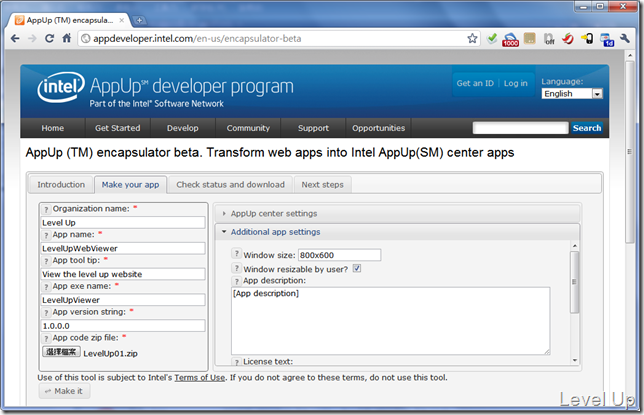Click the green checkmark extension icon
This screenshot has width=644, height=415.
tap(492, 39)
